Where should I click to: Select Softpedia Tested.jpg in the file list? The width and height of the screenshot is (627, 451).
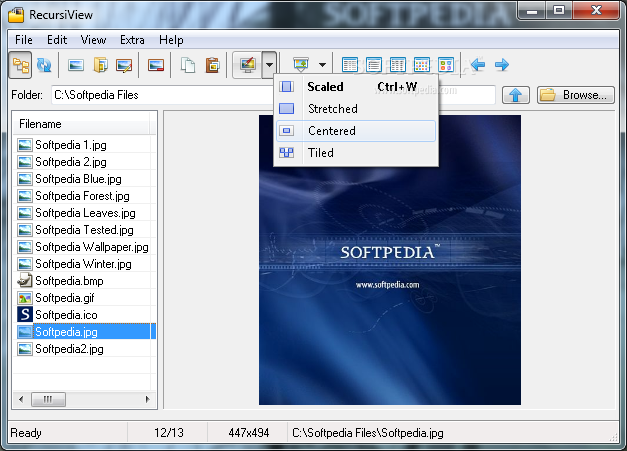(x=84, y=230)
